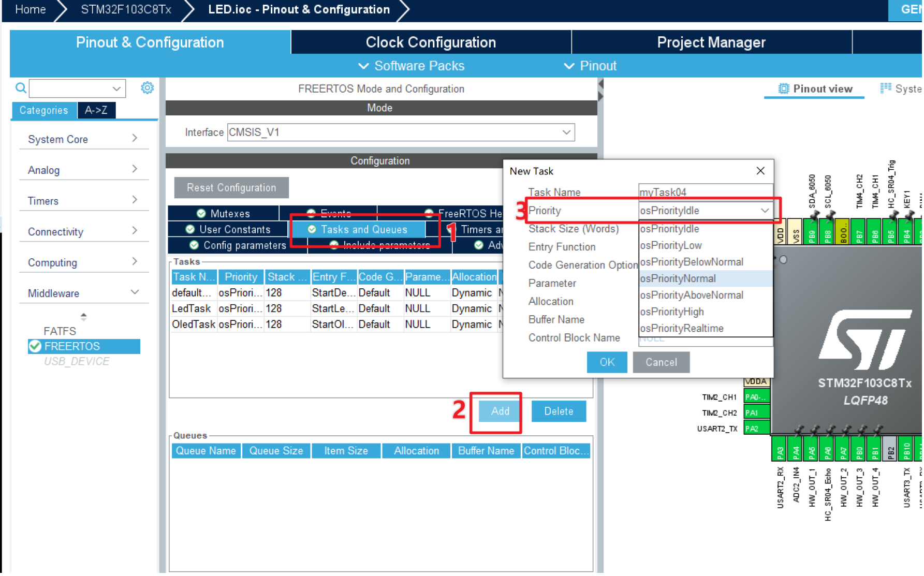Image resolution: width=924 pixels, height=576 pixels.
Task: Click the ST logo on chip
Action: point(865,339)
